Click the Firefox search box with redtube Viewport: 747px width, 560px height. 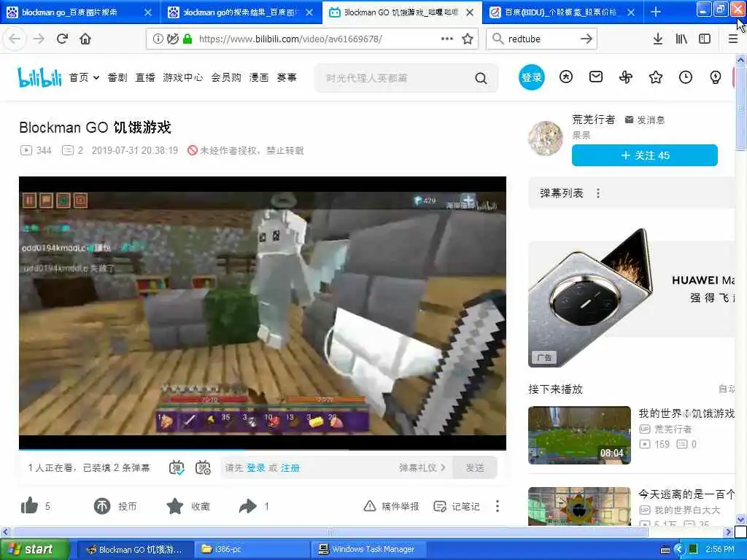(x=542, y=39)
